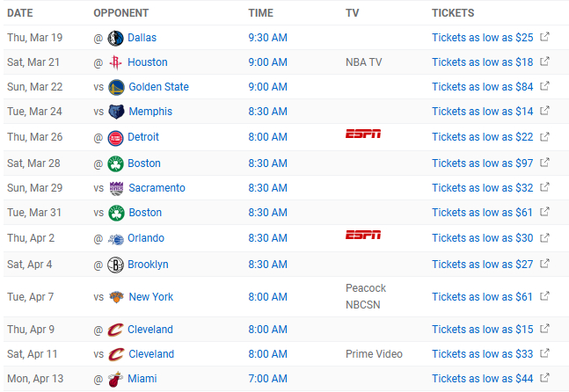Open Tickets as low as $84 link
Viewport: 569px width, 392px height.
482,87
